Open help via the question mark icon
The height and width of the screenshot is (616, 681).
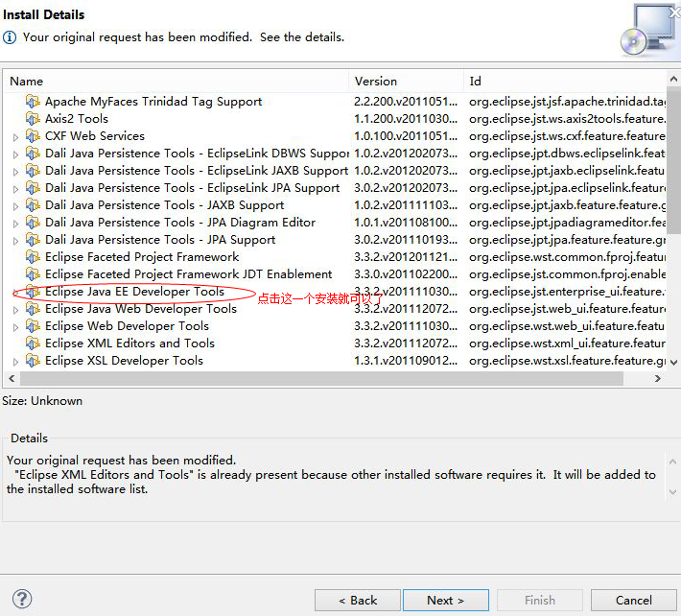[x=22, y=599]
